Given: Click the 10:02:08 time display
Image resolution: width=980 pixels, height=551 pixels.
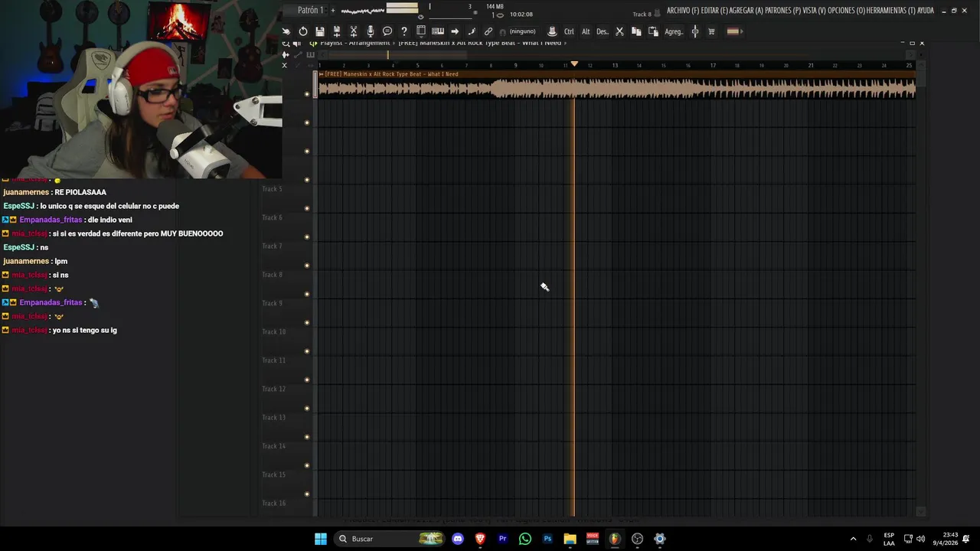Looking at the screenshot, I should pos(521,15).
